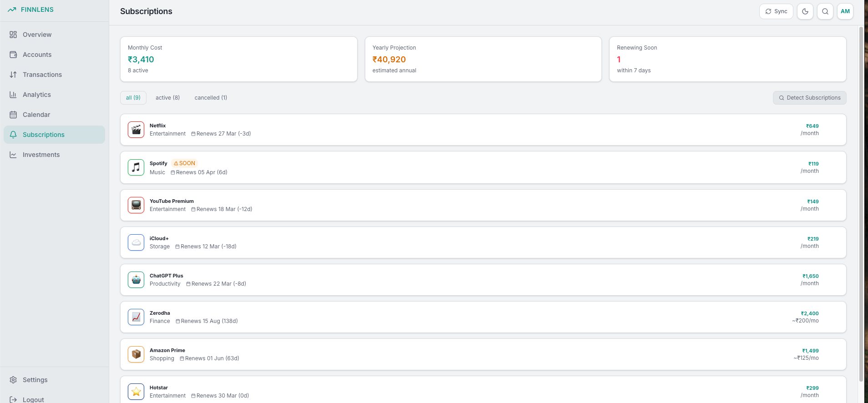868x403 pixels.
Task: Click the Detect Subscriptions button
Action: [810, 98]
